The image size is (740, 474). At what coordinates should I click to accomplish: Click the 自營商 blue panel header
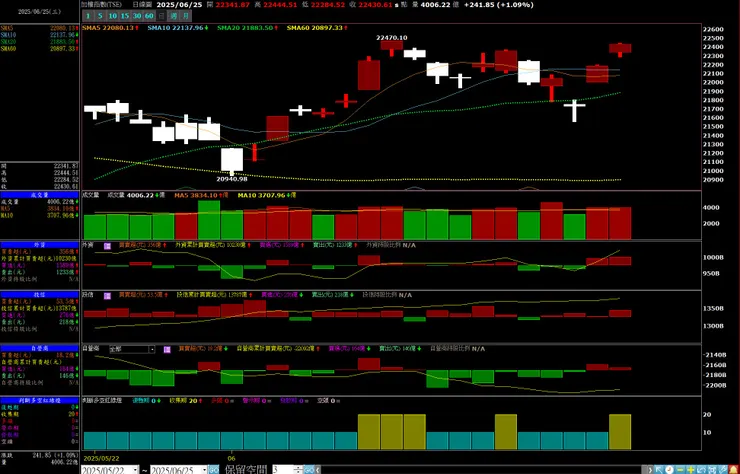pyautogui.click(x=39, y=348)
